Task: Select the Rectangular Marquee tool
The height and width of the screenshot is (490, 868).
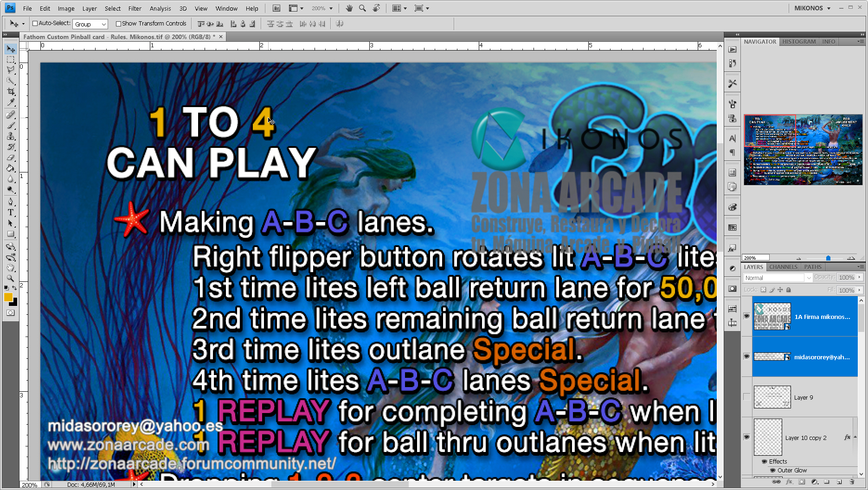Action: coord(11,59)
